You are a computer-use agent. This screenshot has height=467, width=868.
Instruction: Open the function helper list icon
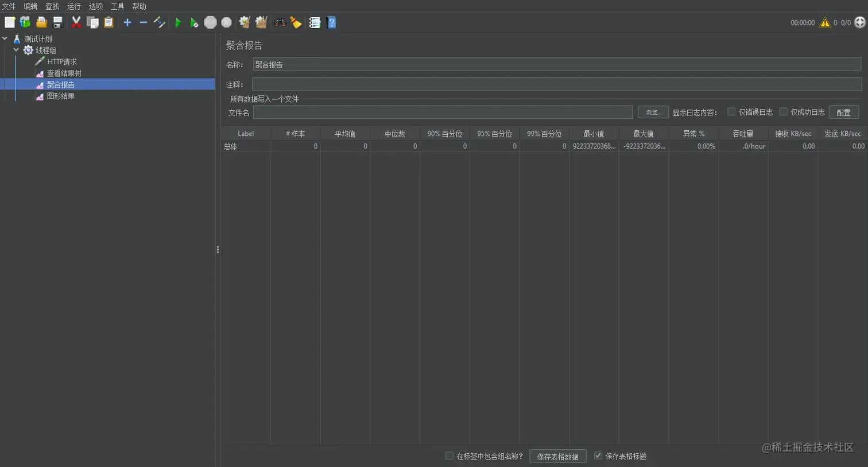pos(315,22)
